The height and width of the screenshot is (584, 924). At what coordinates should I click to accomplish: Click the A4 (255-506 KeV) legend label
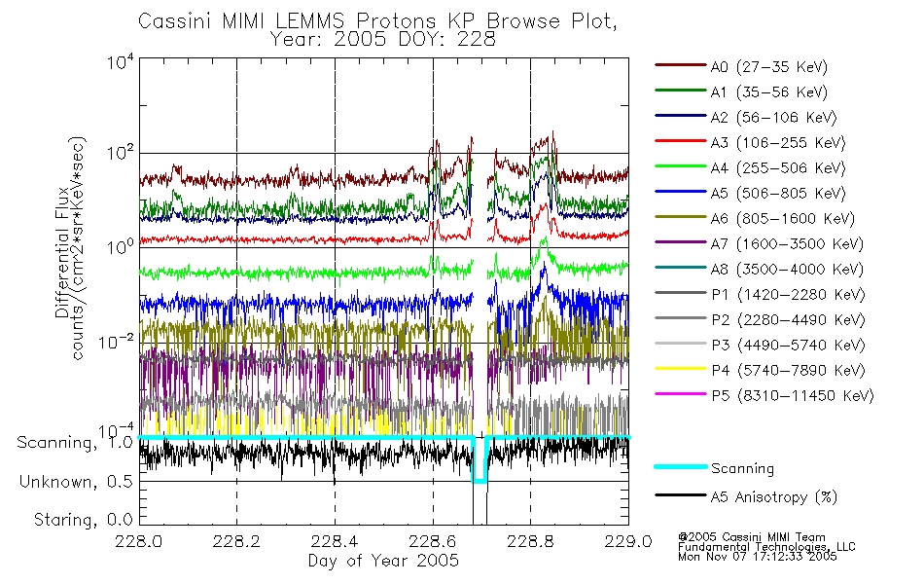point(778,168)
